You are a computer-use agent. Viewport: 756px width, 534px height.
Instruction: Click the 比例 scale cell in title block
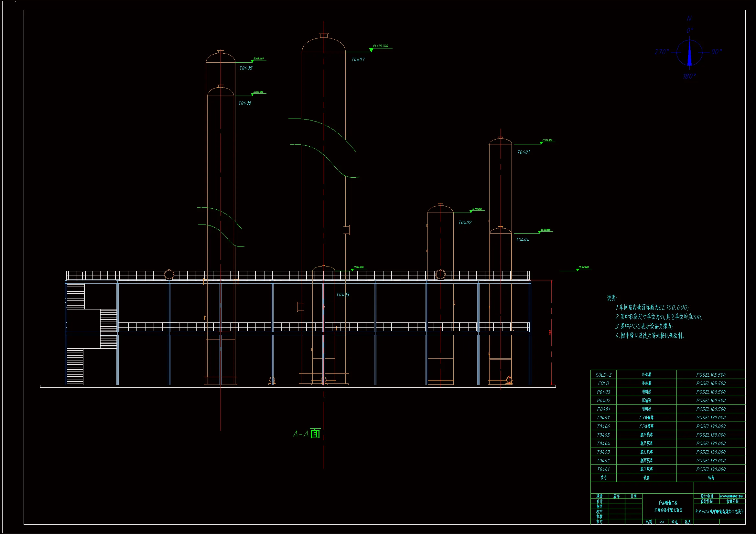[648, 522]
